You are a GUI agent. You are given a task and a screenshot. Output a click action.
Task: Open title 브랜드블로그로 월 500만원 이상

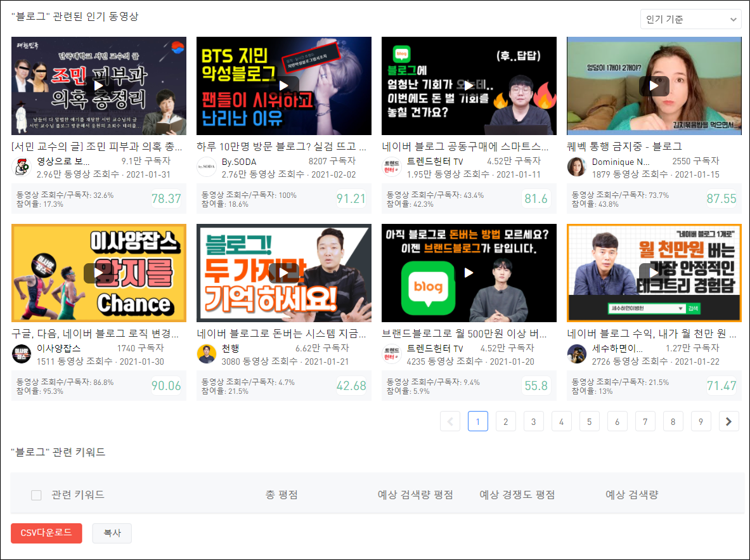click(464, 334)
